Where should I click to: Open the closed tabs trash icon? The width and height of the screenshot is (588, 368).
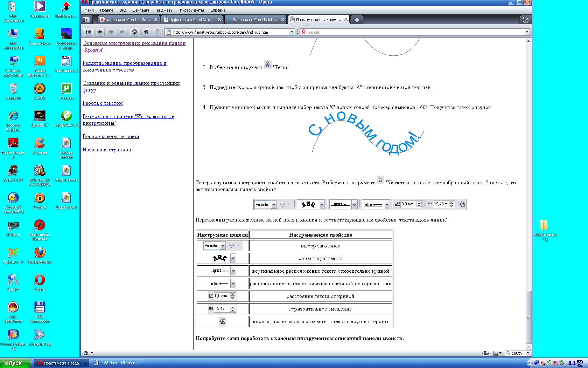(525, 20)
